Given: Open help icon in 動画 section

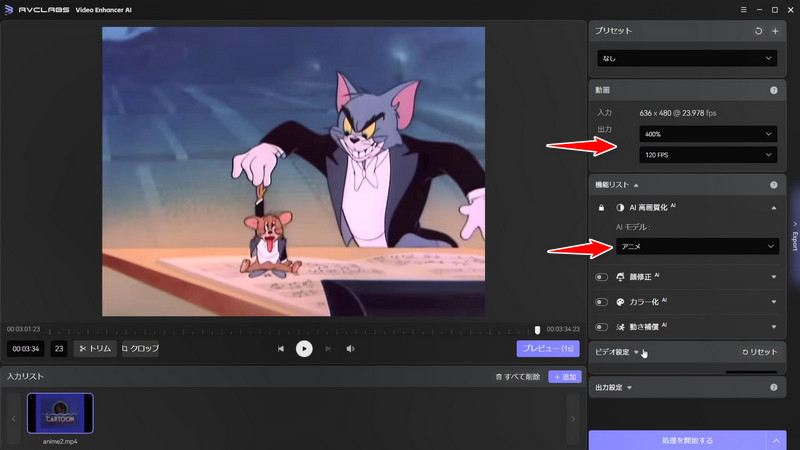Looking at the screenshot, I should (x=773, y=90).
